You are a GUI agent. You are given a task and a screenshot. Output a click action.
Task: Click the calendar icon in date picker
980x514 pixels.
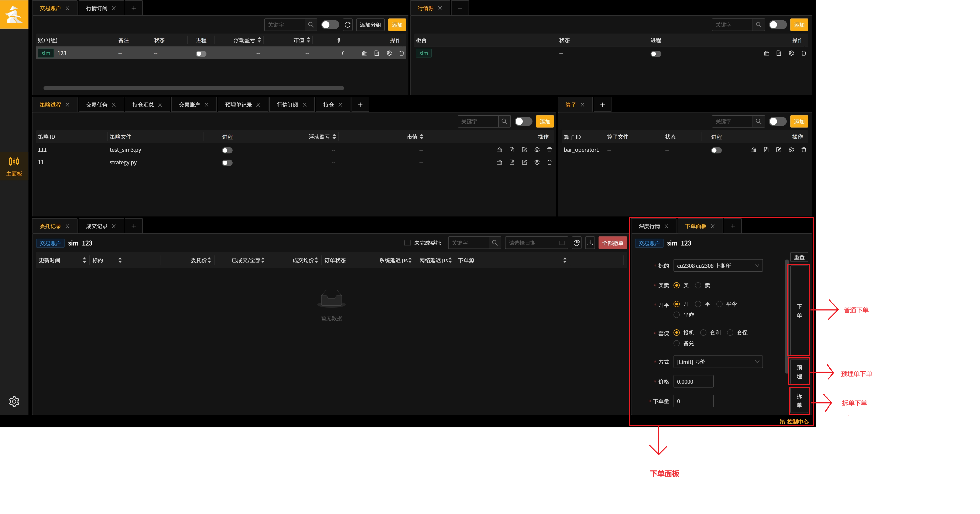click(x=562, y=243)
